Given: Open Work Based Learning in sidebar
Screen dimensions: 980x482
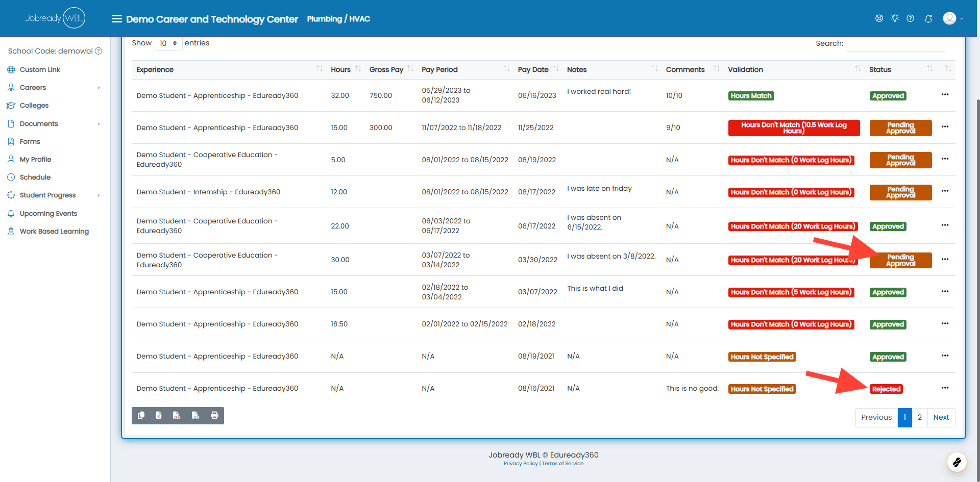Looking at the screenshot, I should click(54, 232).
